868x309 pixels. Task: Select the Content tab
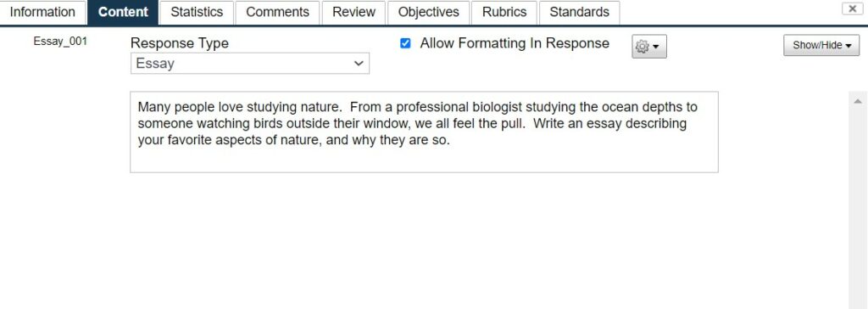123,12
